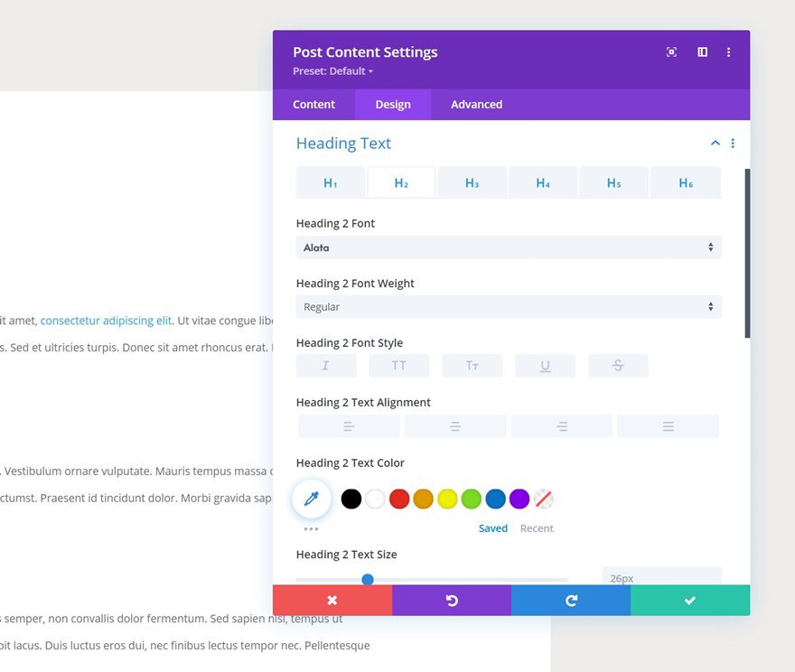This screenshot has width=795, height=672.
Task: Select the H2 heading level tab
Action: click(401, 182)
